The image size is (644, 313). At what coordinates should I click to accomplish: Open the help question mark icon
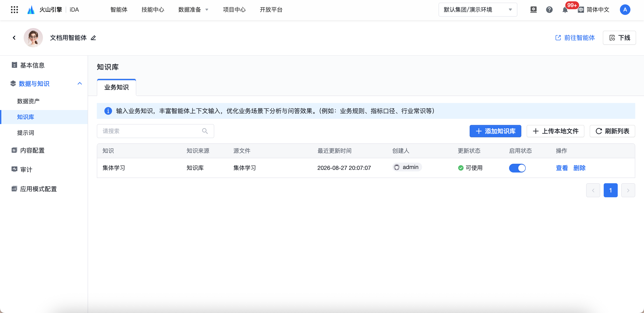pos(549,10)
